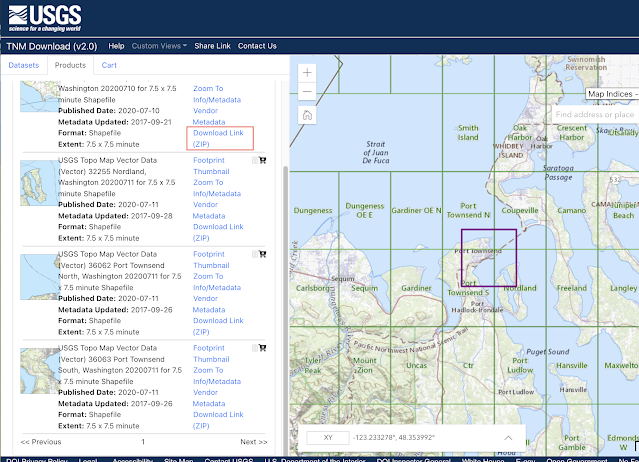This screenshot has height=462, width=639.
Task: Open Contact Us in the top bar
Action: coord(257,46)
